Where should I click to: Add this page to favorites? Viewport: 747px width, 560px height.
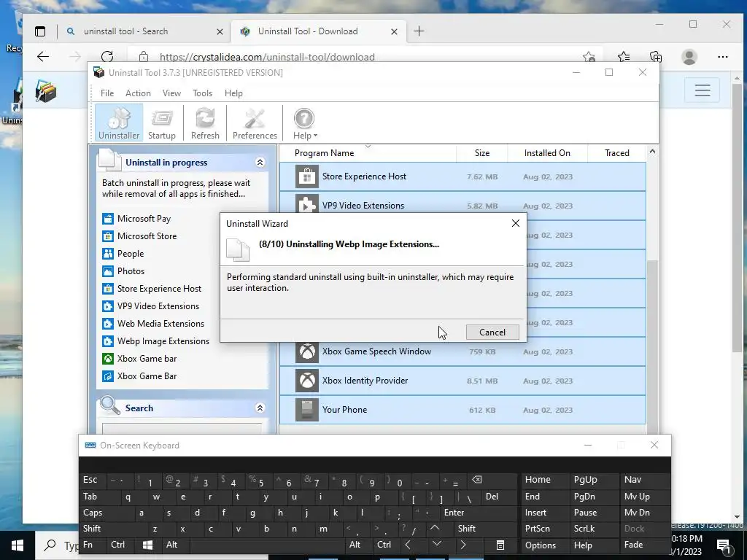(x=589, y=57)
